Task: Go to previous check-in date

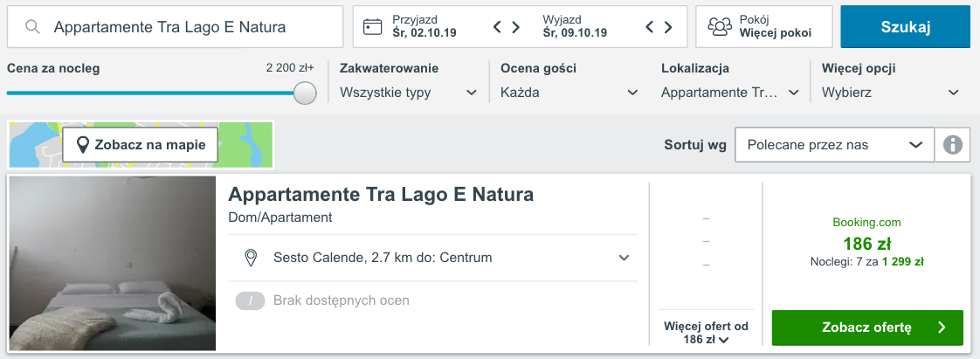Action: tap(498, 27)
